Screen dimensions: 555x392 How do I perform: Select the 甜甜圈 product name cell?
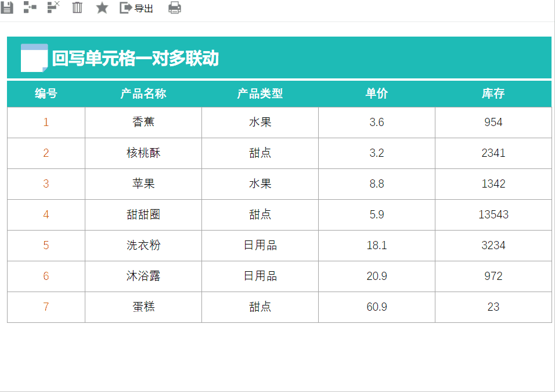tap(143, 215)
